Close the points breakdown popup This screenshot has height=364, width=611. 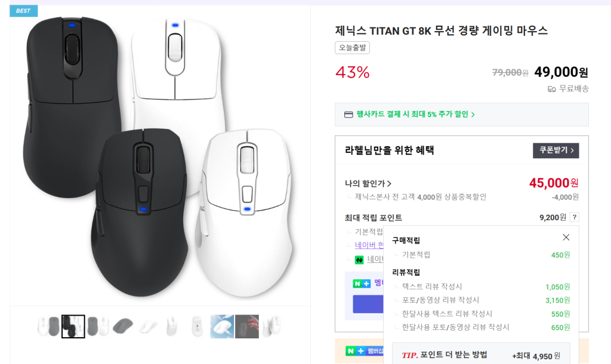coord(566,237)
